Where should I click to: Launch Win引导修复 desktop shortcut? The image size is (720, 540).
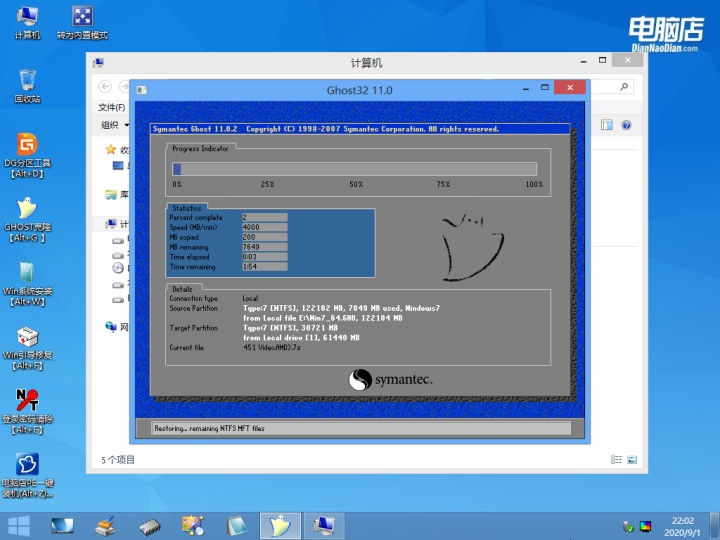tap(27, 348)
